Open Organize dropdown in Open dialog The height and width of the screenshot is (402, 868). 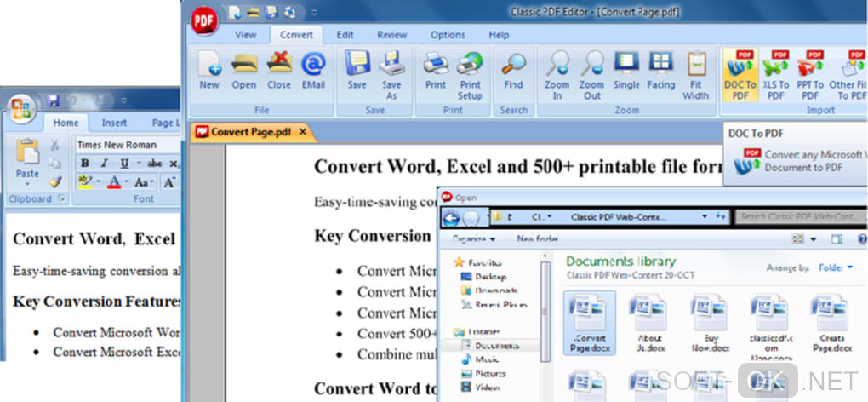(473, 239)
